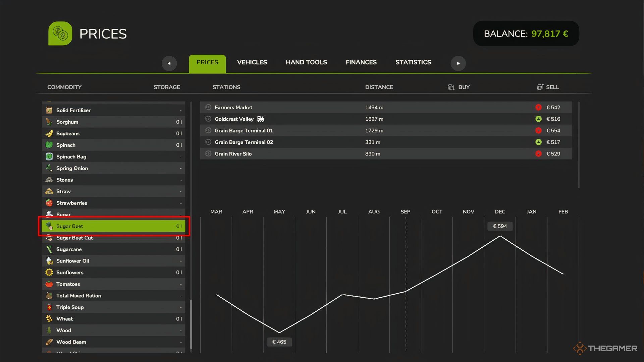Select Sugarcane from commodity list
This screenshot has height=362, width=644.
pos(113,249)
